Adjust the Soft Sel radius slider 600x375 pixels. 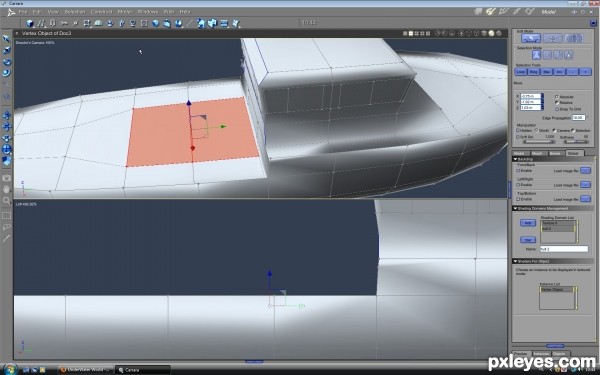pos(539,142)
